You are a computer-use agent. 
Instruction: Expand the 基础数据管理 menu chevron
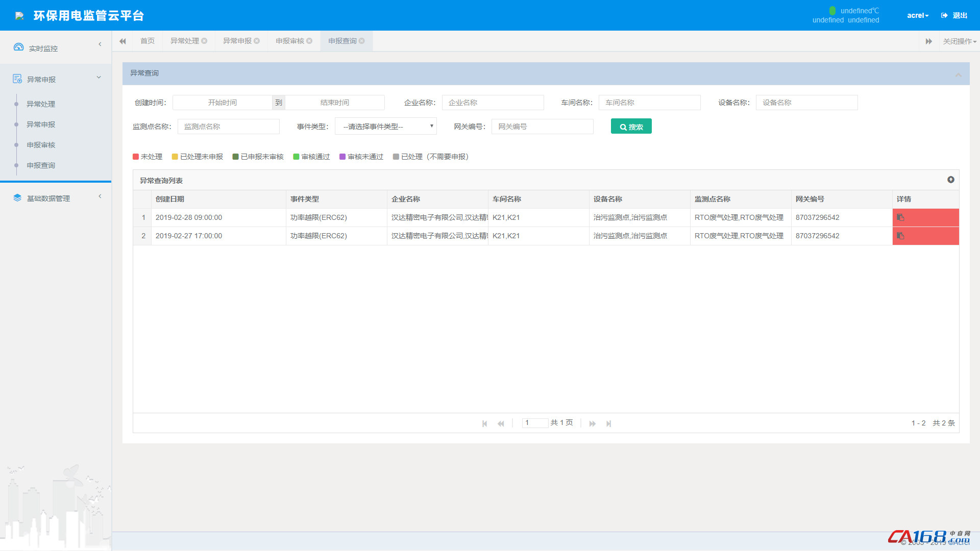point(100,196)
